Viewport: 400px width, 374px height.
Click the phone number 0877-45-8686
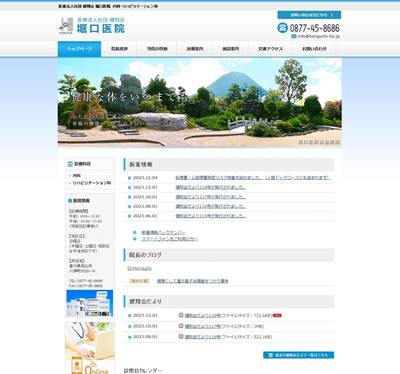315,28
